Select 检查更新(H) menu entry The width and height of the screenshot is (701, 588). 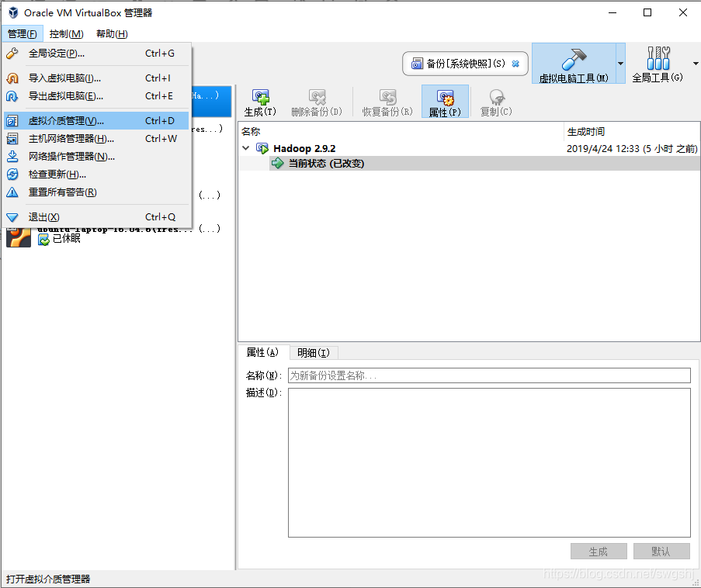coord(96,175)
